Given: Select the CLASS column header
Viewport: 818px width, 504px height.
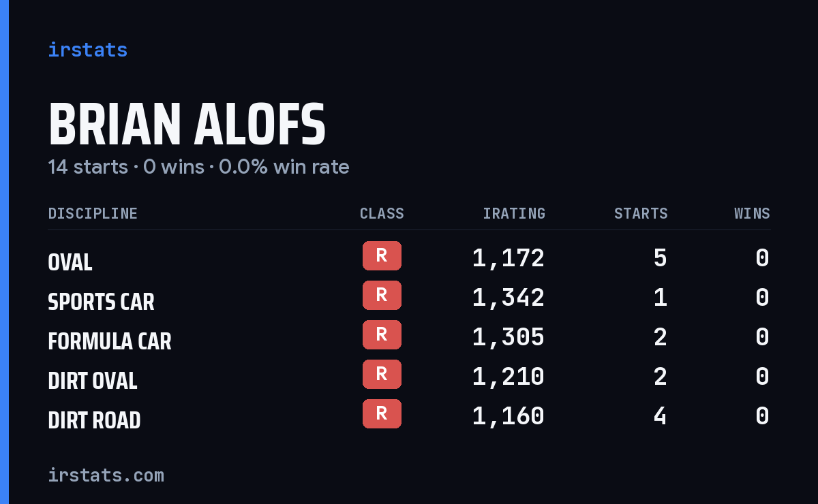Looking at the screenshot, I should click(x=382, y=214).
